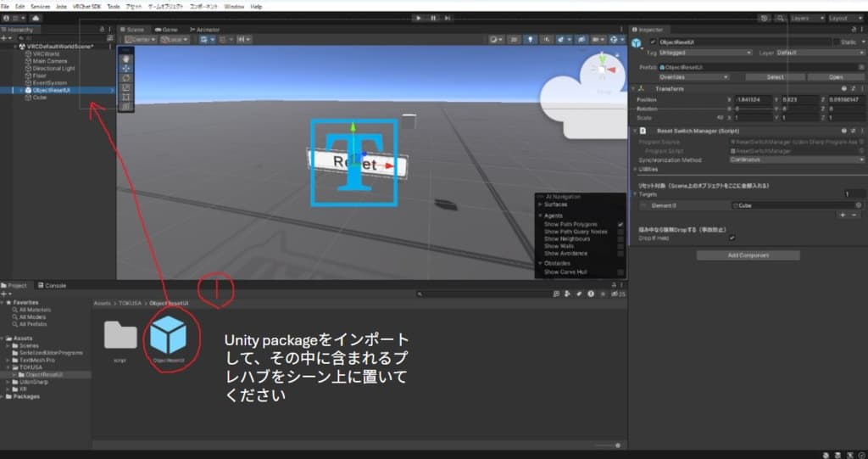Click the Play button
This screenshot has height=459, width=868.
click(x=419, y=19)
